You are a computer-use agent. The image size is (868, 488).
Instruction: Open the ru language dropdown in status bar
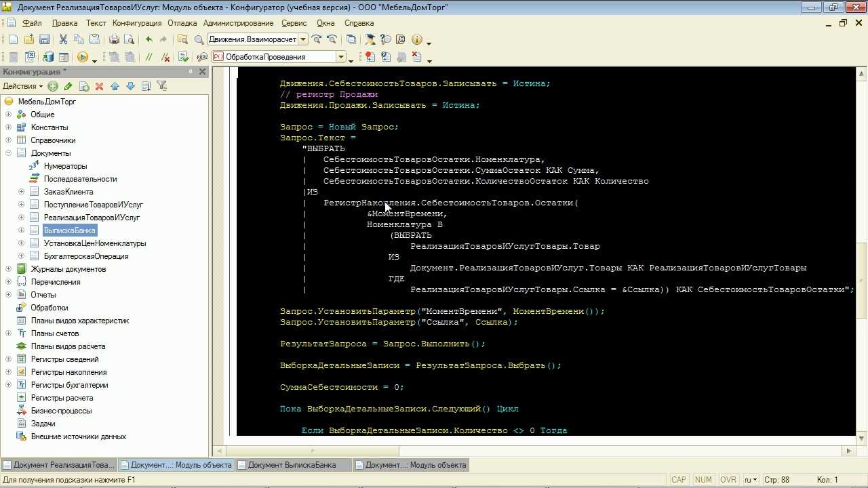point(751,480)
